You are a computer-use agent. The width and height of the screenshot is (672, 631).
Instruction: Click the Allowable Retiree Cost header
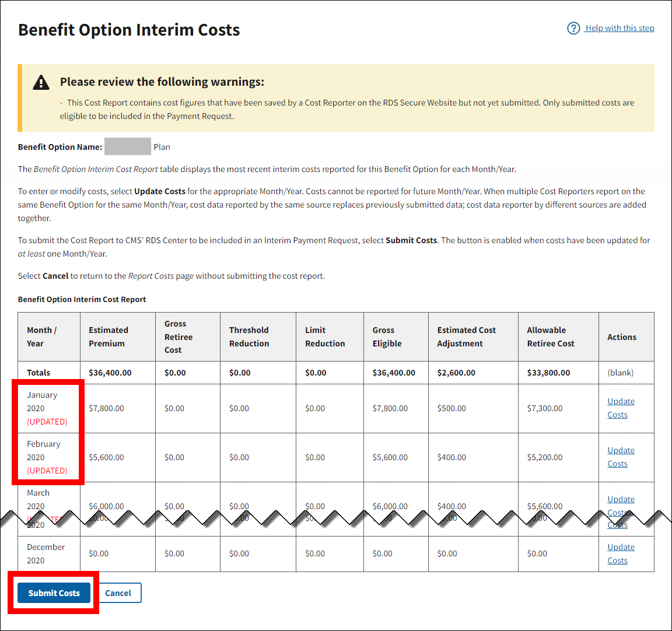(x=550, y=336)
